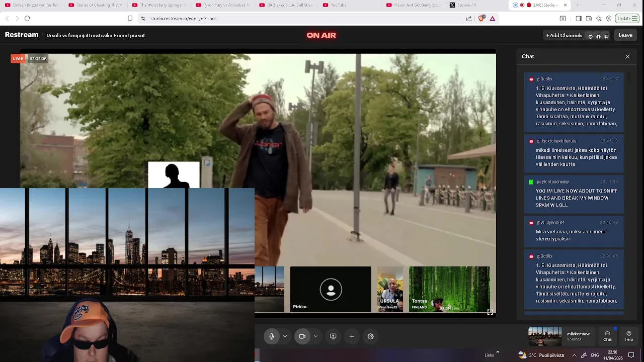The height and width of the screenshot is (362, 644).
Task: Click the topmost @BotRix chat message
Action: 574,103
